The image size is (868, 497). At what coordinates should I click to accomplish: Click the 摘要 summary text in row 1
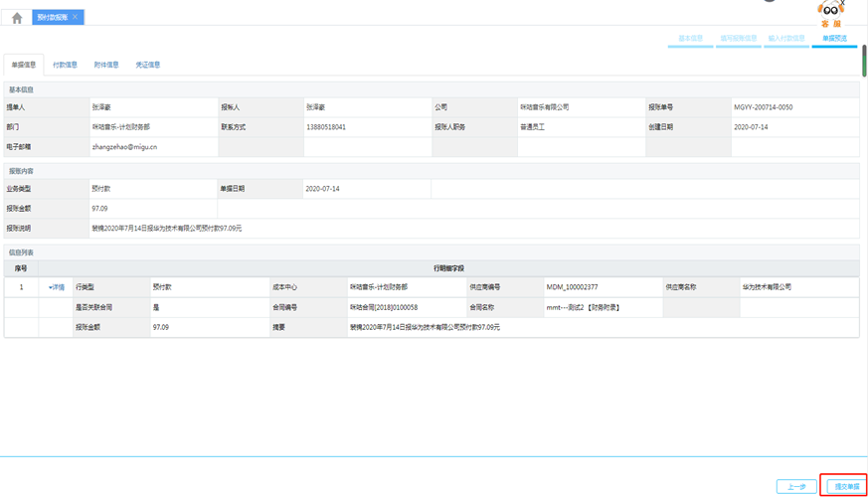coord(425,327)
